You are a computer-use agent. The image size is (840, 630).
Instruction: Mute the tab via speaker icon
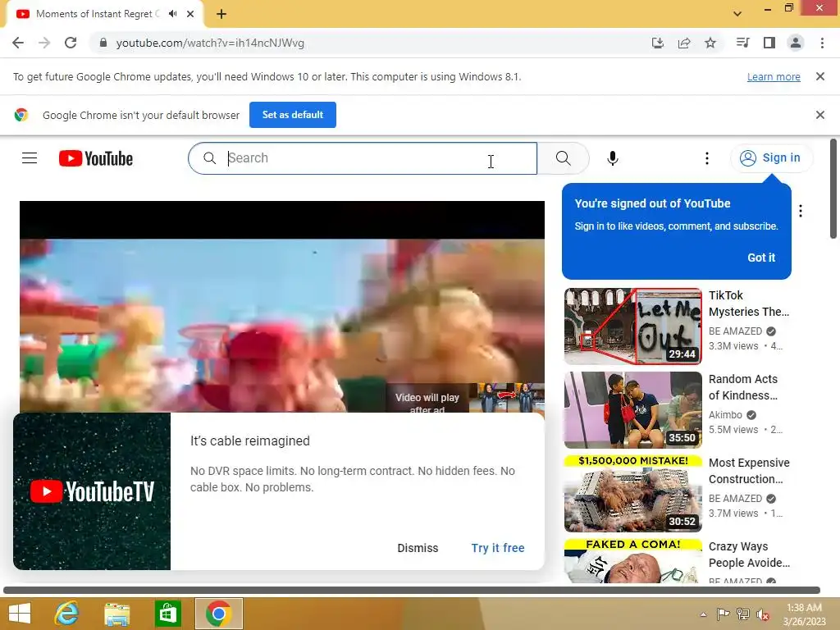[172, 14]
